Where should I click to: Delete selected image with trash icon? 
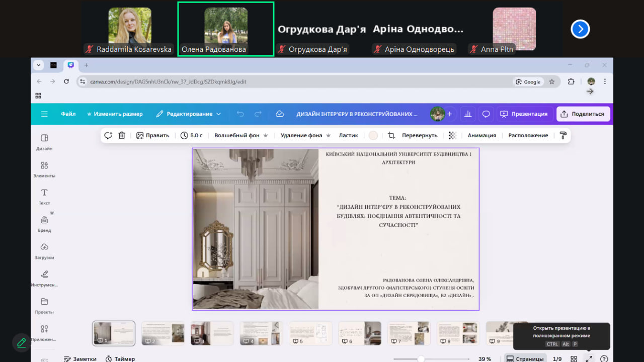click(x=122, y=135)
